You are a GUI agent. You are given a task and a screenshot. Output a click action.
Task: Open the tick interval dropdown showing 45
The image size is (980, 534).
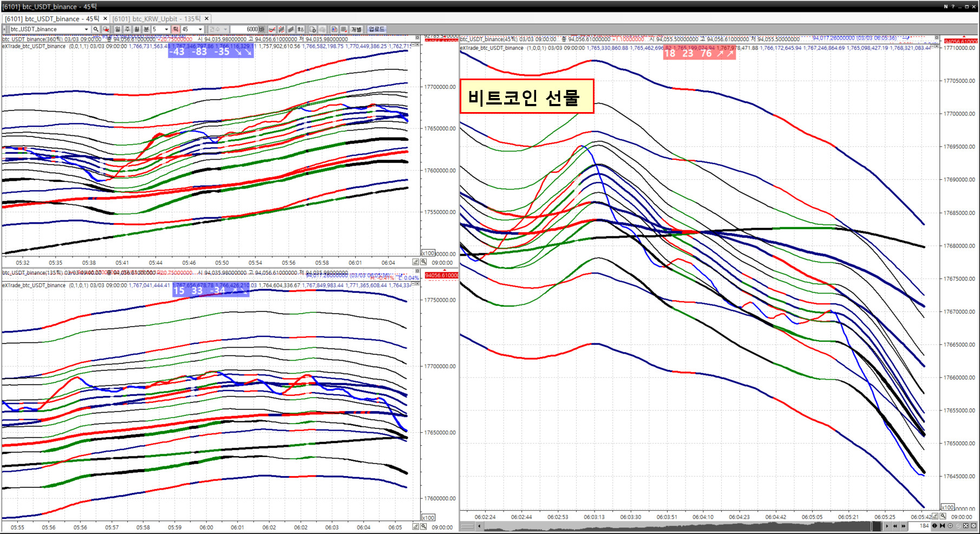[200, 29]
